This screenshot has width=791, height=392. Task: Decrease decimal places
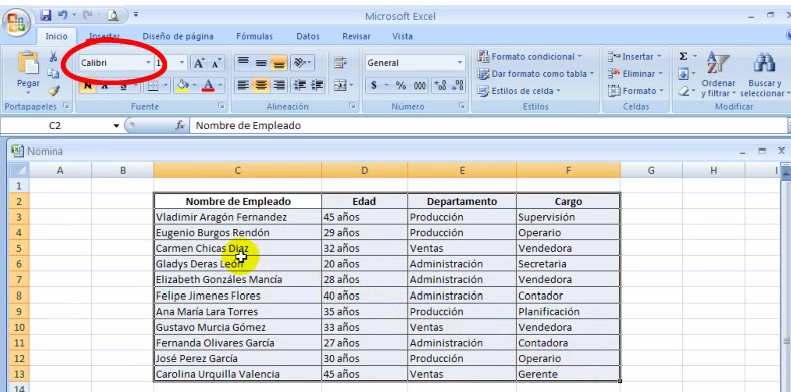[x=457, y=86]
